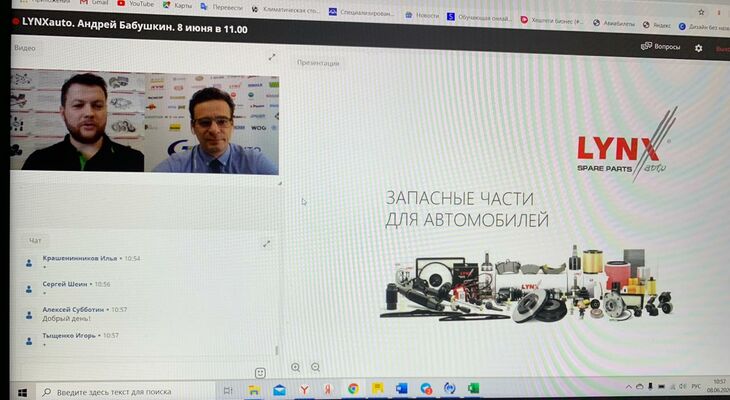Switch to Google Chrome on taskbar

tap(353, 389)
